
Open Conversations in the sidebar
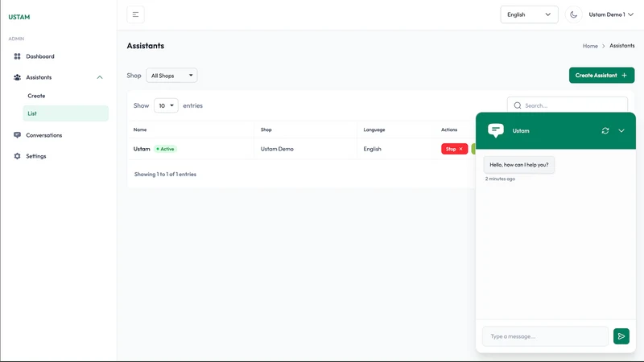coord(44,135)
